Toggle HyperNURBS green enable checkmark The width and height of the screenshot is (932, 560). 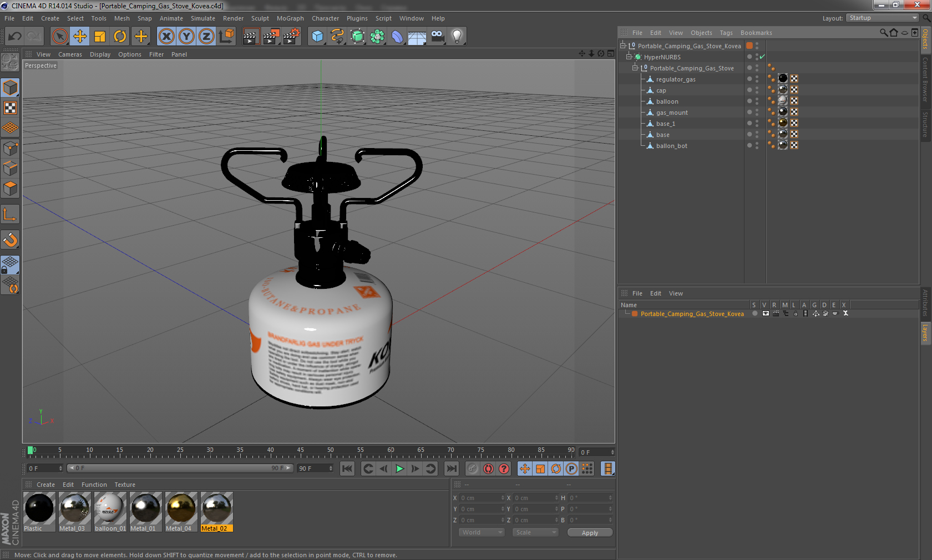(x=762, y=57)
